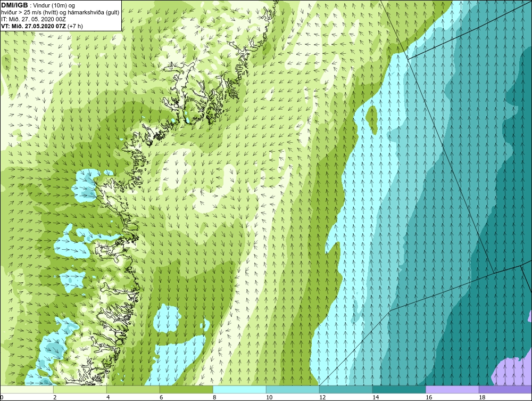
Task: Select the 16–18 m/s lavender swatch
Action: point(452,389)
